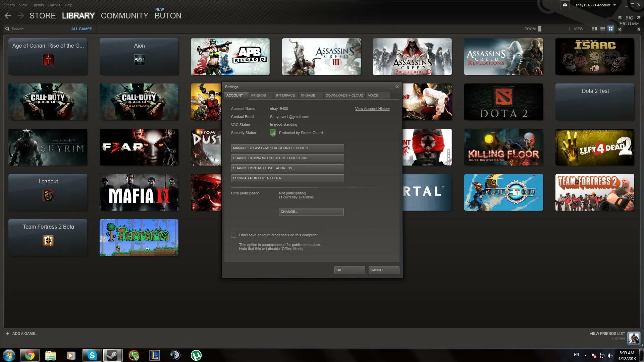Click the Loadout game icon
The width and height of the screenshot is (644, 362).
pyautogui.click(x=48, y=195)
